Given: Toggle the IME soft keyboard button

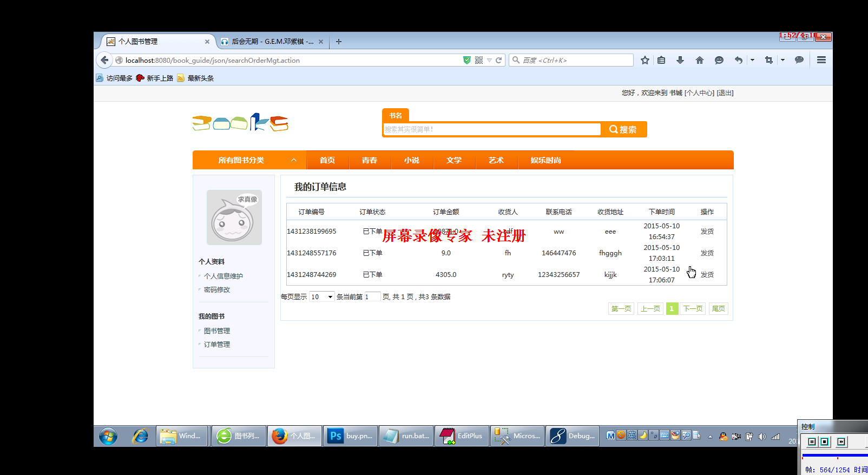Looking at the screenshot, I should pyautogui.click(x=665, y=436).
